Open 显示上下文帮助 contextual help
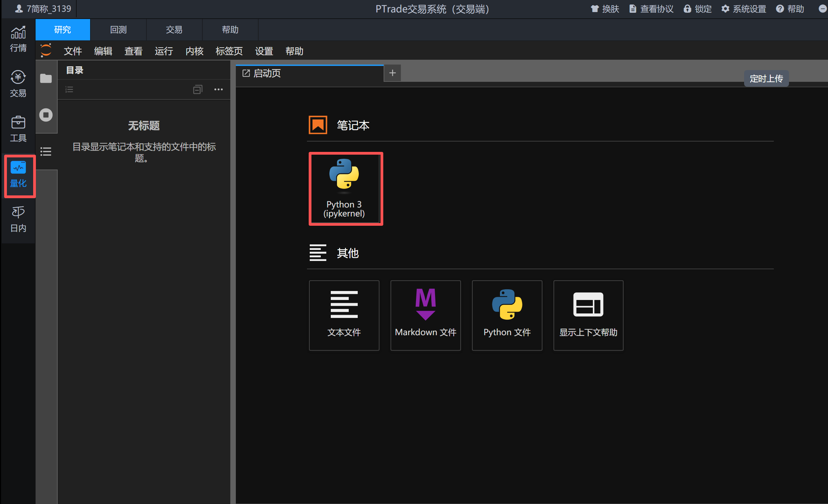 (588, 315)
